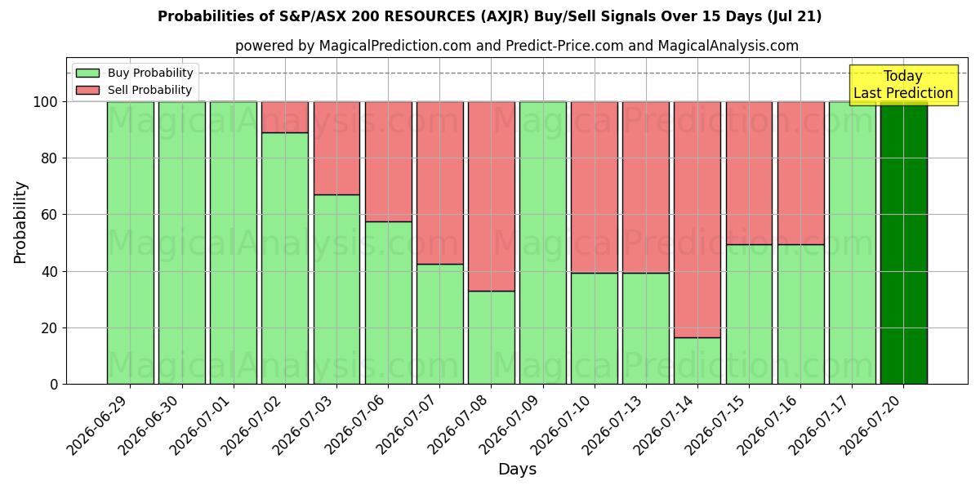Click the Buy Probability legend green swatch
The height and width of the screenshot is (490, 980).
(87, 73)
